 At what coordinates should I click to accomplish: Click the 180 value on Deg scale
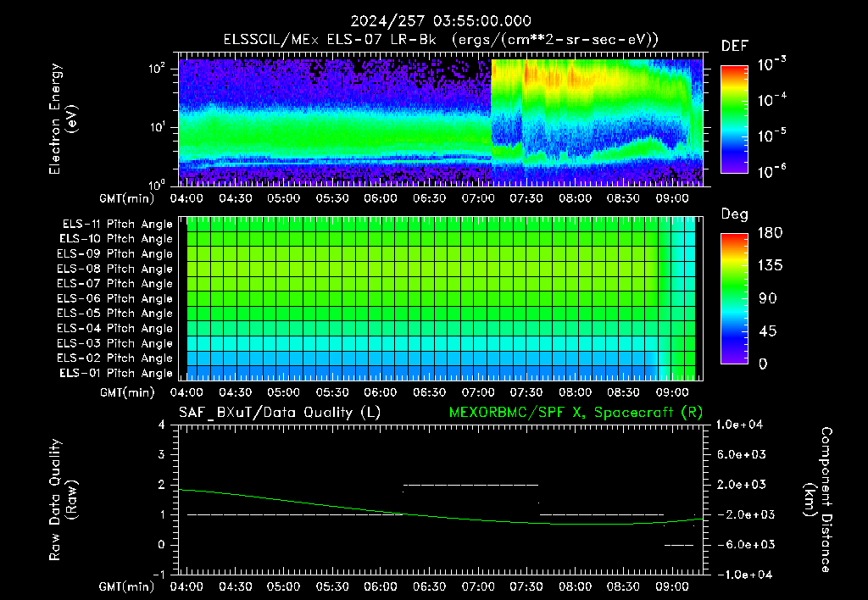(x=770, y=233)
